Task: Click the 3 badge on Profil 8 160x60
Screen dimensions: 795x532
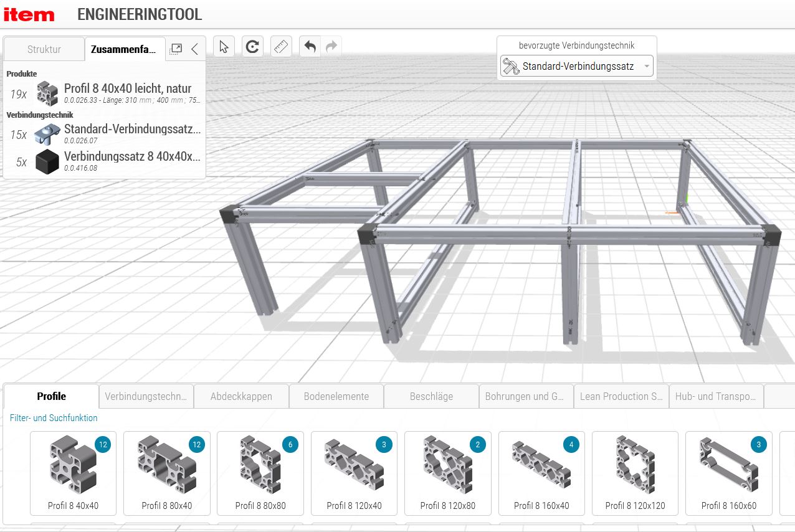Action: pos(759,445)
